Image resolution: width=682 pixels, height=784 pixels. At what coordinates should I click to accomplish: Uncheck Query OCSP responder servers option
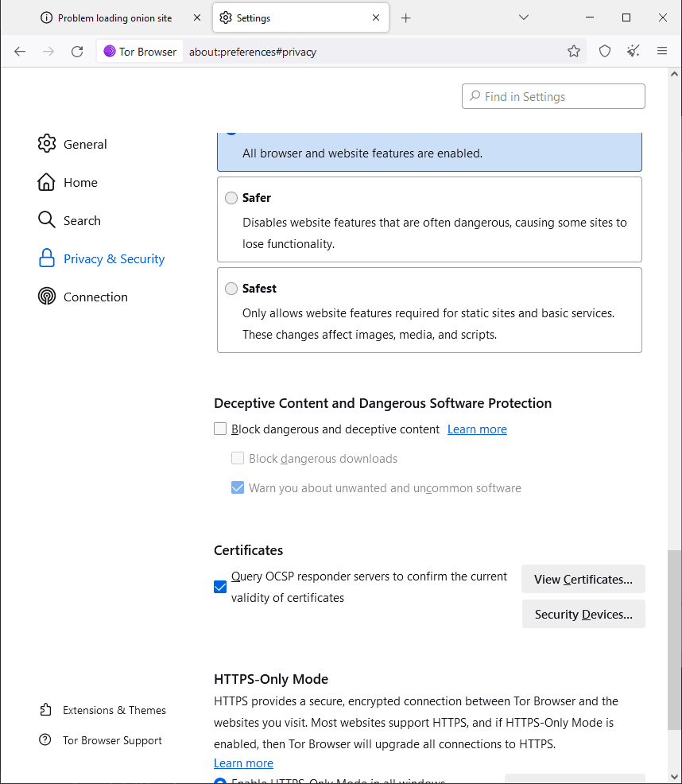(x=220, y=587)
